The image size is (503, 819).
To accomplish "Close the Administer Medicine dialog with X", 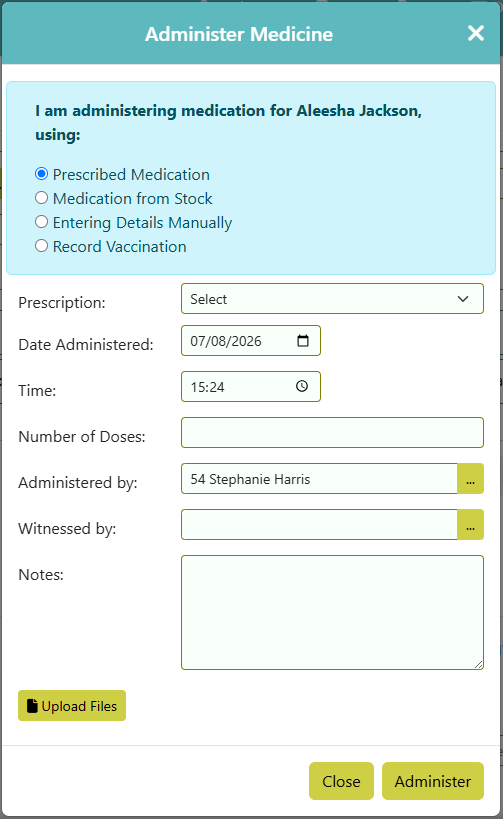I will tap(475, 33).
